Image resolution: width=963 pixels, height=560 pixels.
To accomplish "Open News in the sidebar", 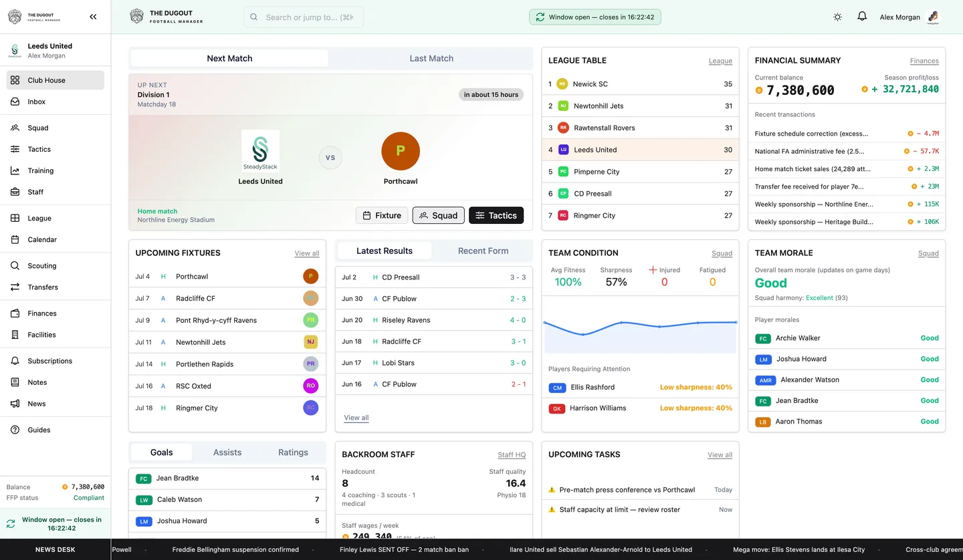I will click(56, 404).
